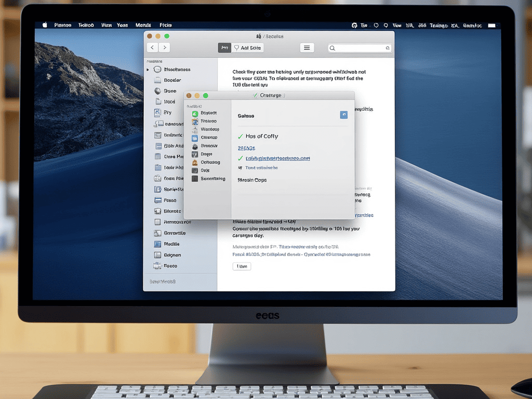Image resolution: width=532 pixels, height=399 pixels.
Task: Toggle the checkmark beside the underlined email link
Action: coord(240,158)
